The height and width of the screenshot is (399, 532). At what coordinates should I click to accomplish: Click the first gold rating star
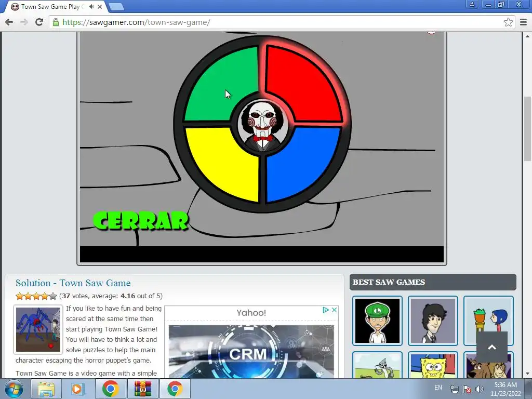20,296
